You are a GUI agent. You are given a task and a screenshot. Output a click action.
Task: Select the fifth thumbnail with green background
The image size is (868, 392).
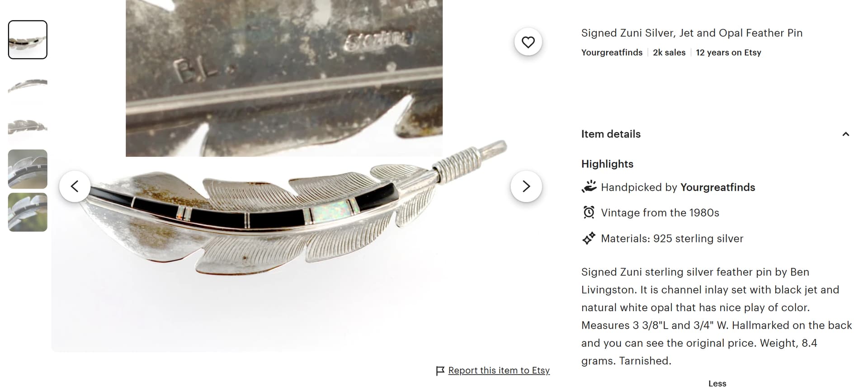(28, 212)
